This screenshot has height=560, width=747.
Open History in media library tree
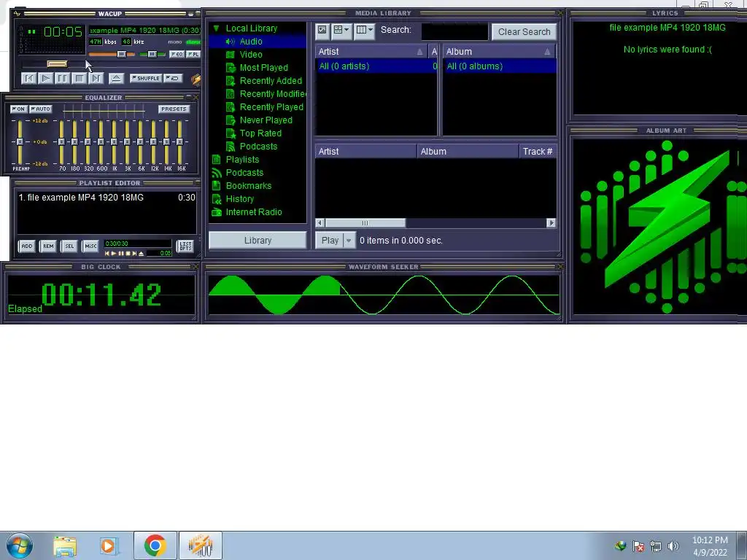(239, 199)
